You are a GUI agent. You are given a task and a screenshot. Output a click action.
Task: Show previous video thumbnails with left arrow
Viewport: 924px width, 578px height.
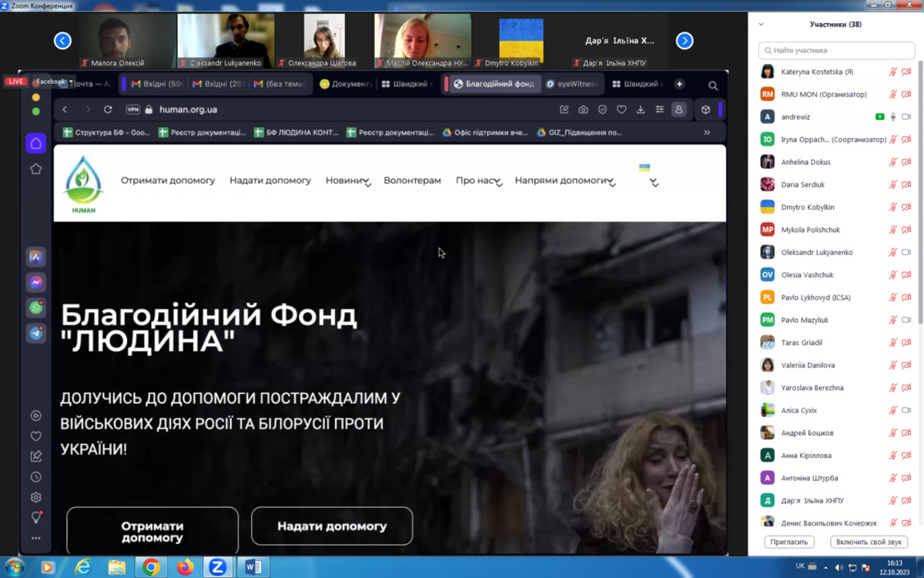pos(63,40)
